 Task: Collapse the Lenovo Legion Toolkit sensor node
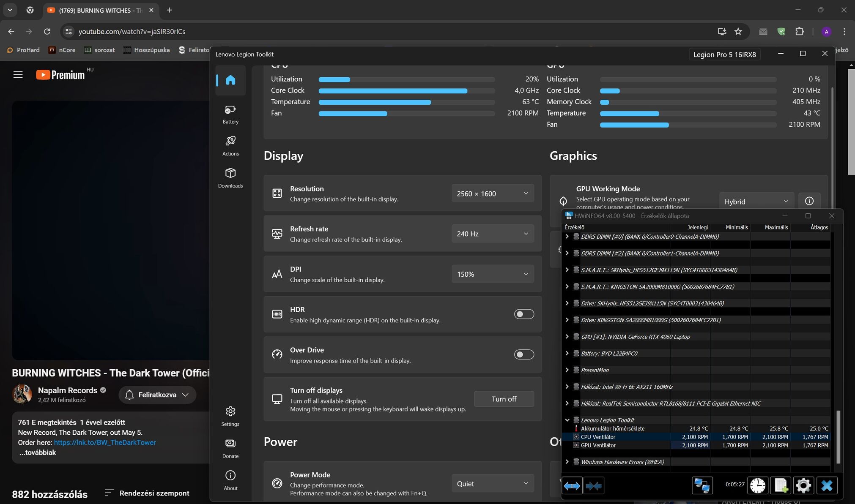click(x=567, y=420)
